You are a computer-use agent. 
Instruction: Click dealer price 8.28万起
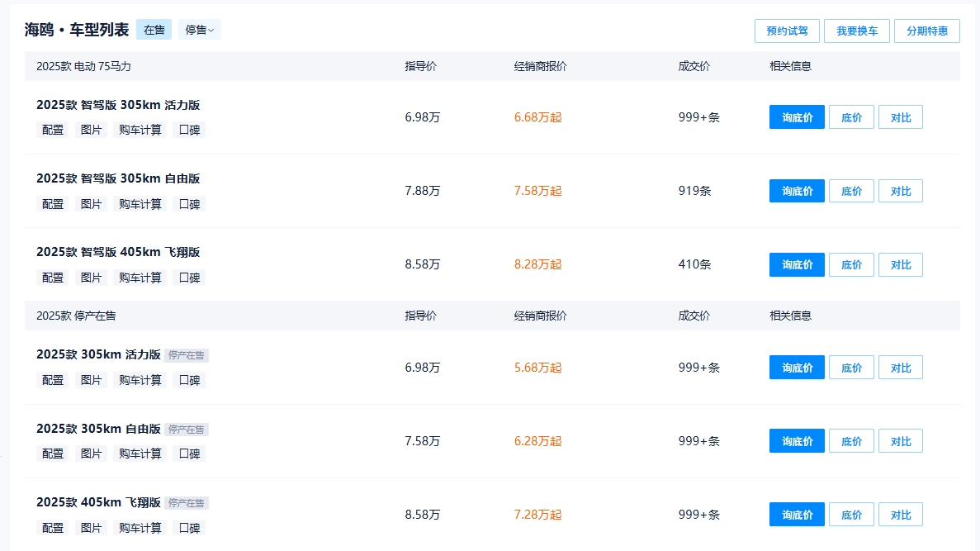click(537, 264)
